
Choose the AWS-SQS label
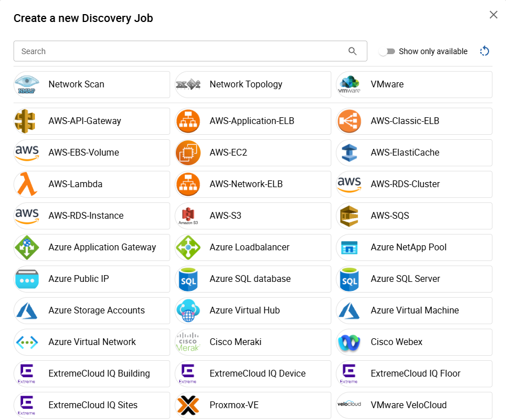point(390,216)
